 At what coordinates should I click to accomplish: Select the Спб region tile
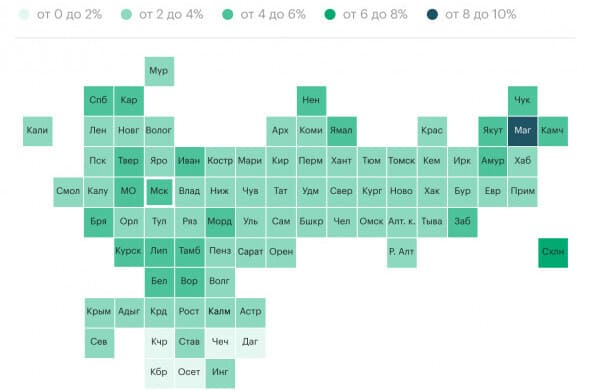99,100
